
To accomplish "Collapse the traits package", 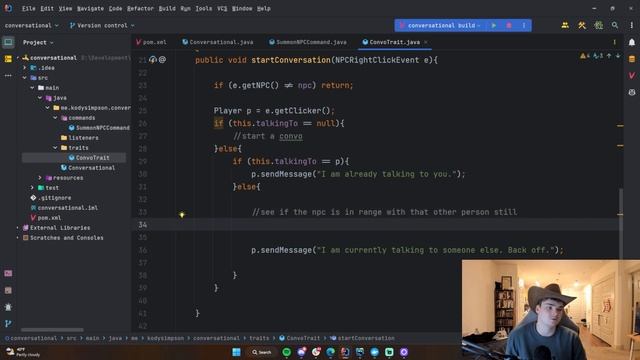I will (55, 148).
